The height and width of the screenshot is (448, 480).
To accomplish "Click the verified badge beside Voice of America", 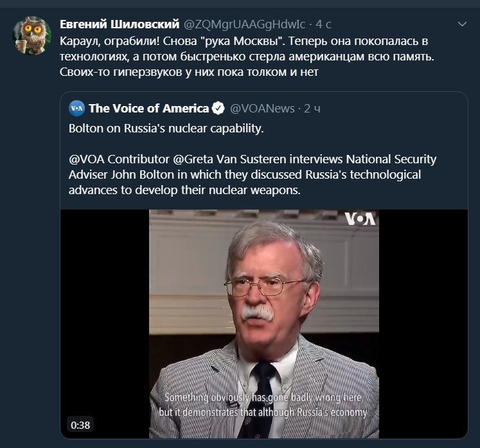I will point(218,108).
